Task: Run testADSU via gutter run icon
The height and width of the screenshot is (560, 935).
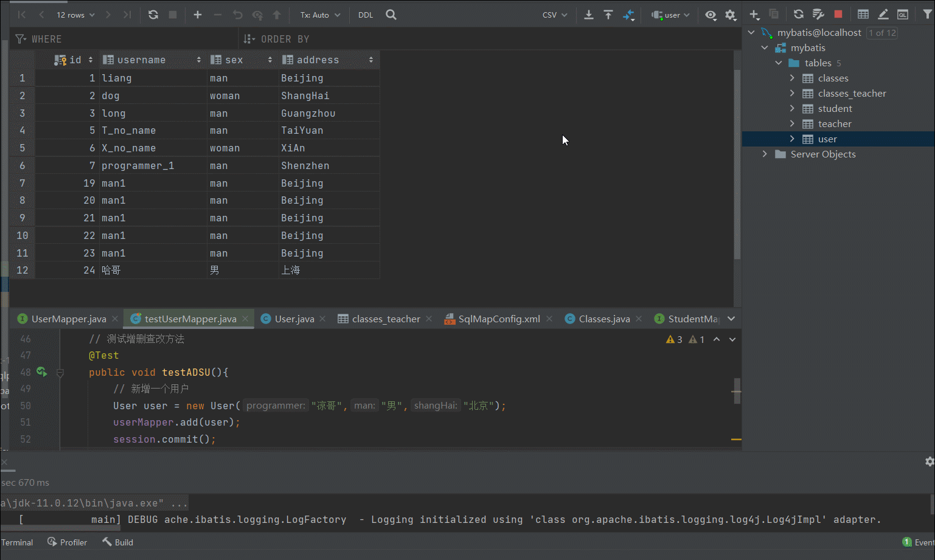Action: (x=41, y=372)
